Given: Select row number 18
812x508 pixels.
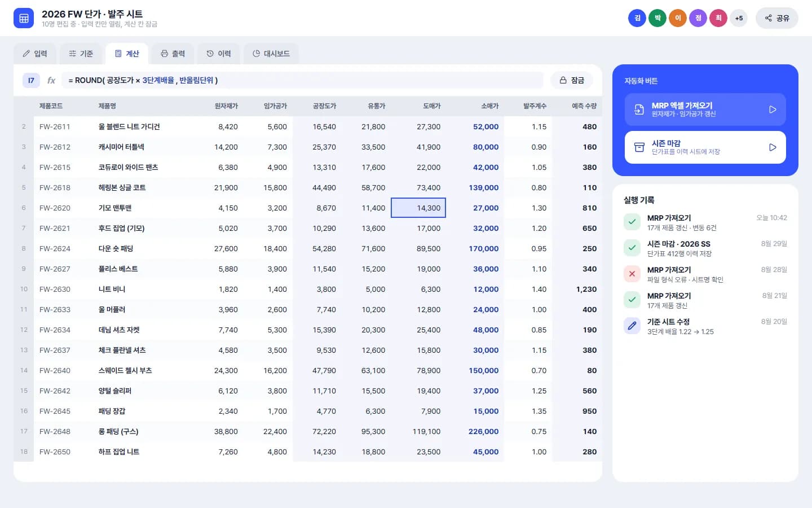Looking at the screenshot, I should tap(24, 452).
